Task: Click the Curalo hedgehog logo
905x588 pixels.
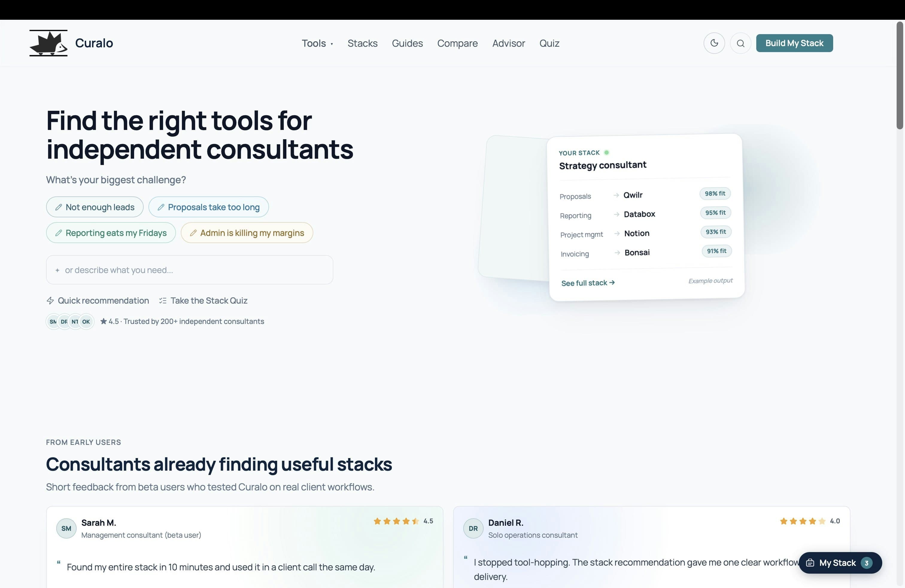Action: pyautogui.click(x=48, y=43)
